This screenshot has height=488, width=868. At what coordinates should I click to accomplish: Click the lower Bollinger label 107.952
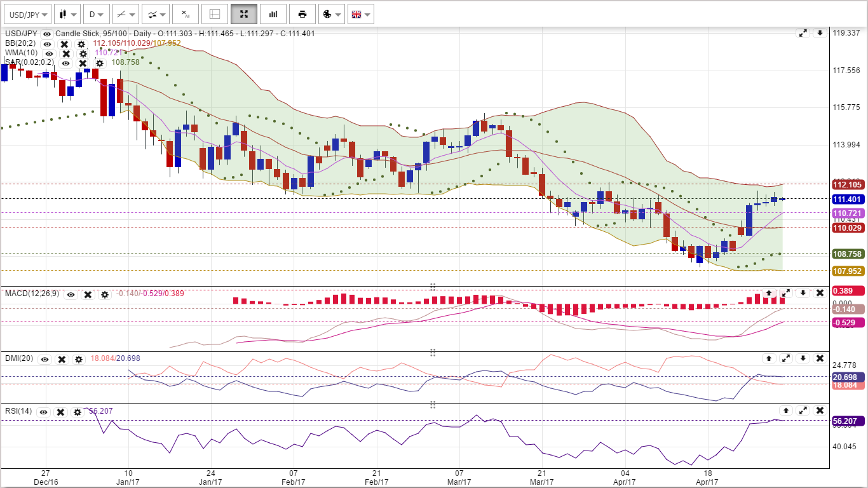point(848,271)
